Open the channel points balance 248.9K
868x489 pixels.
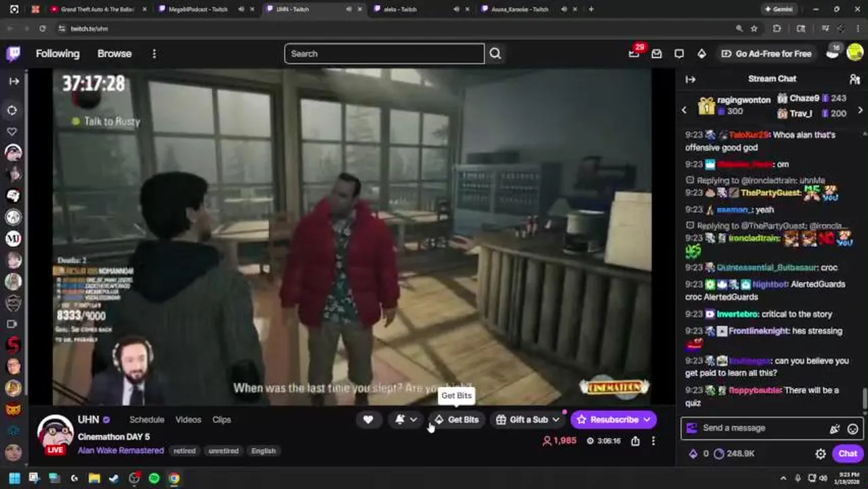pyautogui.click(x=734, y=454)
